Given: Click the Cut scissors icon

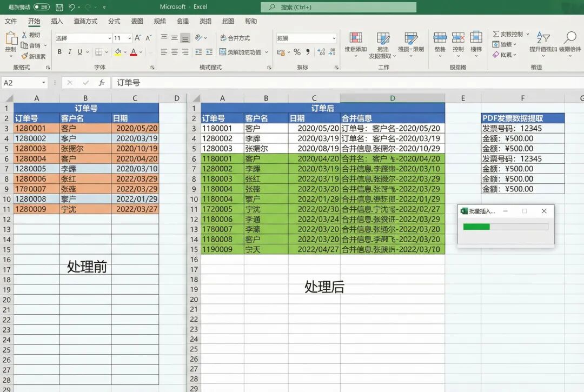Looking at the screenshot, I should coord(24,35).
